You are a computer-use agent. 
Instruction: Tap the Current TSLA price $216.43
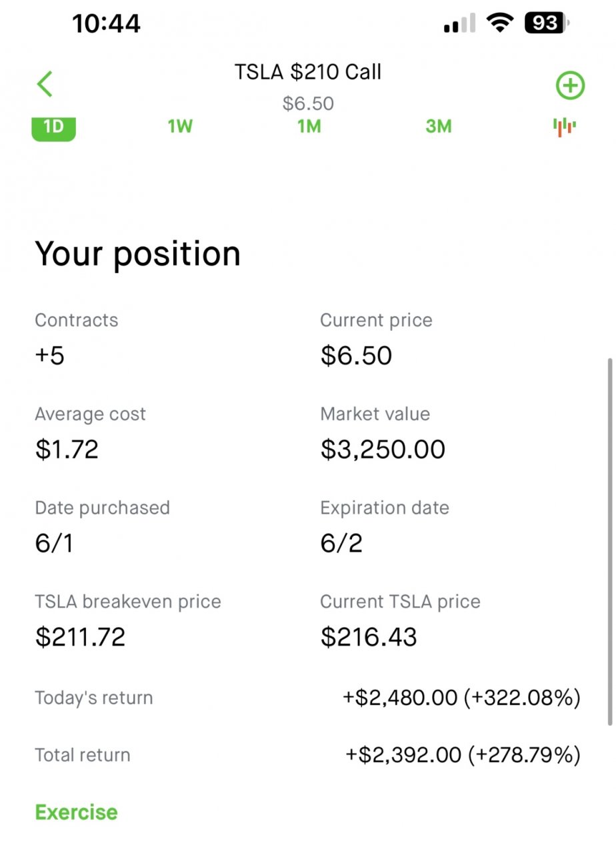pos(369,637)
